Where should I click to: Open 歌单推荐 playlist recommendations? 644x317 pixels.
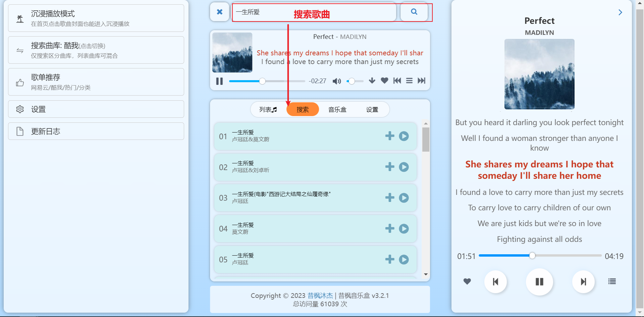point(96,82)
